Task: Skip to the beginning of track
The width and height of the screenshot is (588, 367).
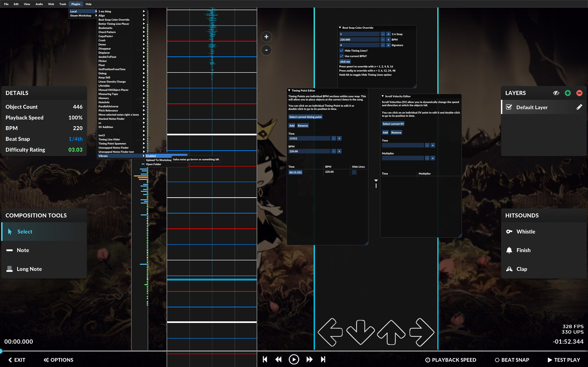Action: (265, 359)
